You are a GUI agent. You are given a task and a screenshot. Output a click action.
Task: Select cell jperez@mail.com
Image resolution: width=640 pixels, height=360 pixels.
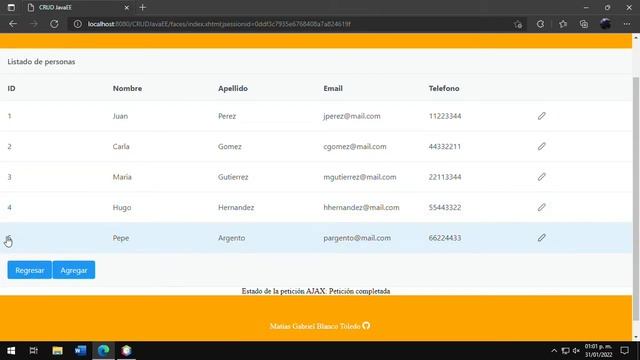352,116
